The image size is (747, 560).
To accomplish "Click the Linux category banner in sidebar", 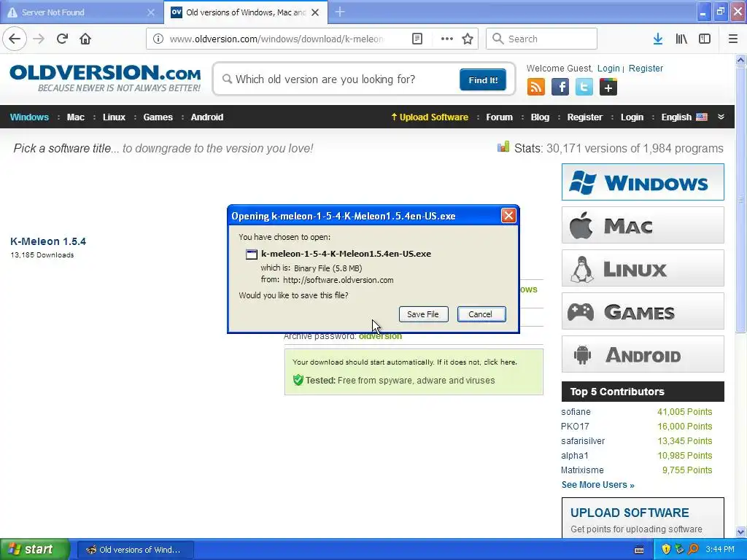I will 643,268.
